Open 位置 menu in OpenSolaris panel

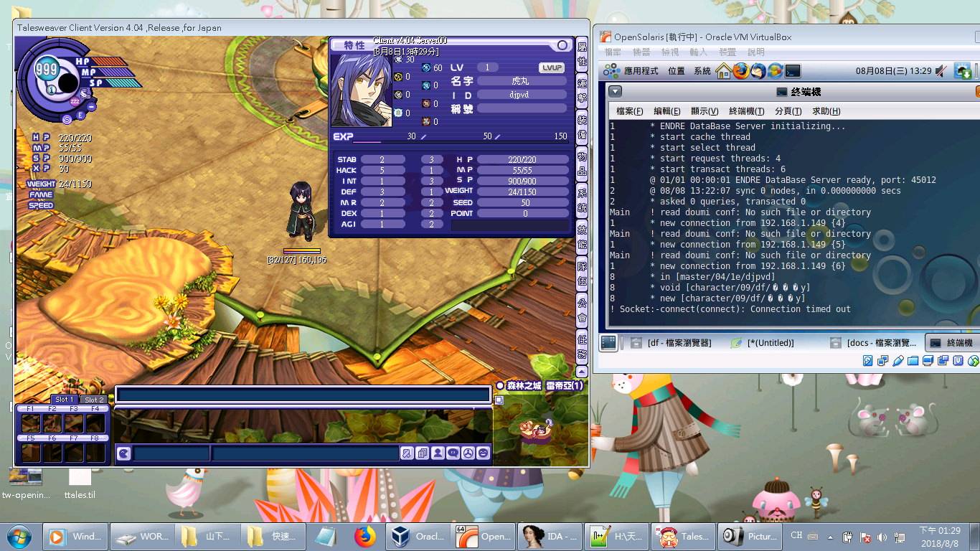(x=676, y=71)
